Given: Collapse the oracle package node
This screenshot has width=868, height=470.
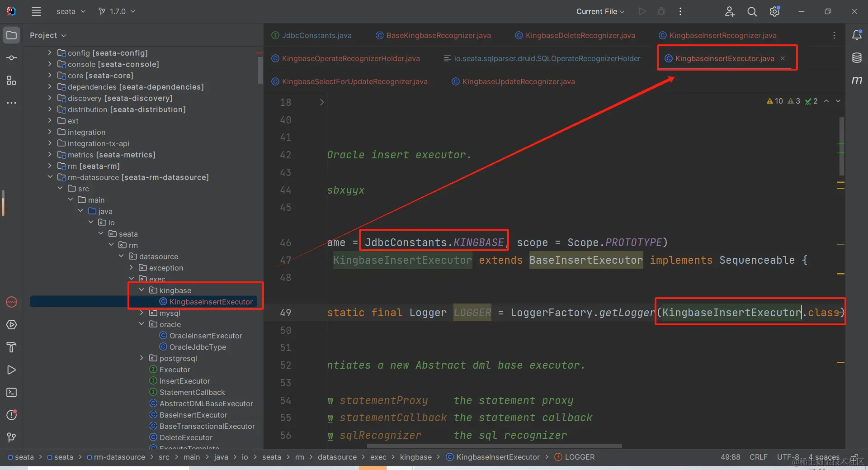Looking at the screenshot, I should click(142, 324).
